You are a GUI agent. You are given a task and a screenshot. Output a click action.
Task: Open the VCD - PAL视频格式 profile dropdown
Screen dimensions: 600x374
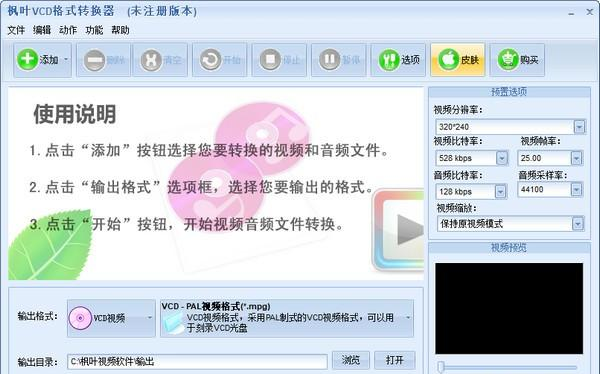click(x=287, y=318)
